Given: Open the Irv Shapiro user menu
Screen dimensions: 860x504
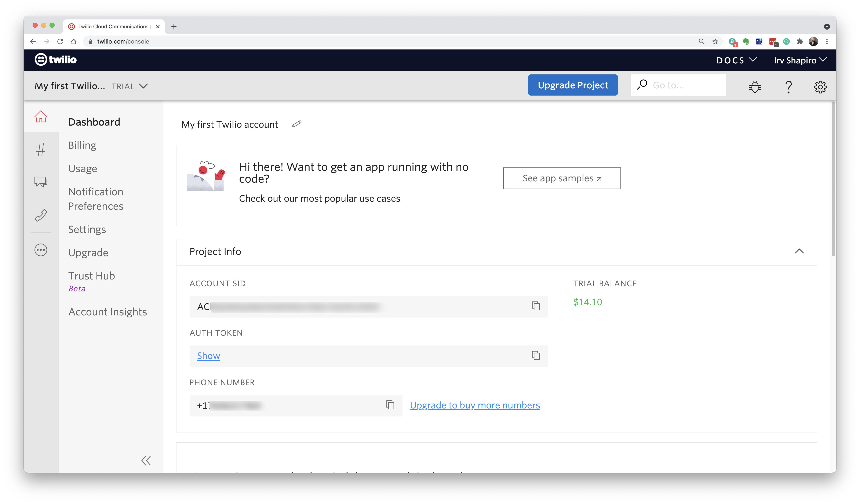Looking at the screenshot, I should (800, 60).
